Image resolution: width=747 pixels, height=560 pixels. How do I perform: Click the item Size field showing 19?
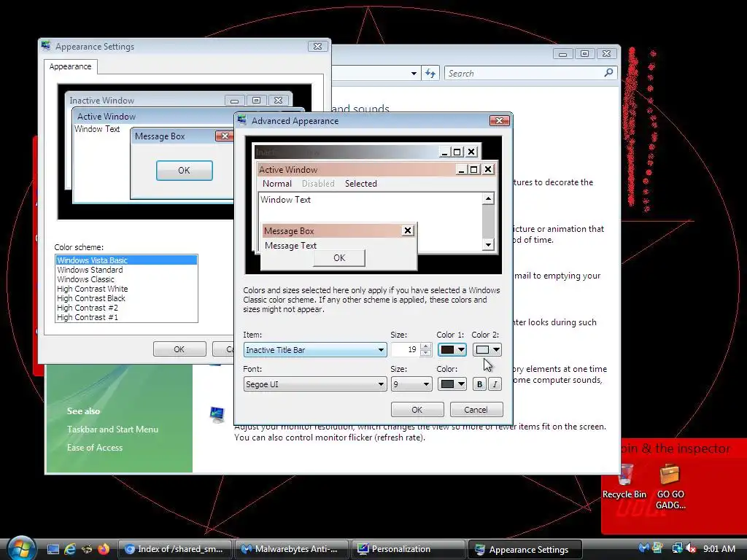(404, 350)
